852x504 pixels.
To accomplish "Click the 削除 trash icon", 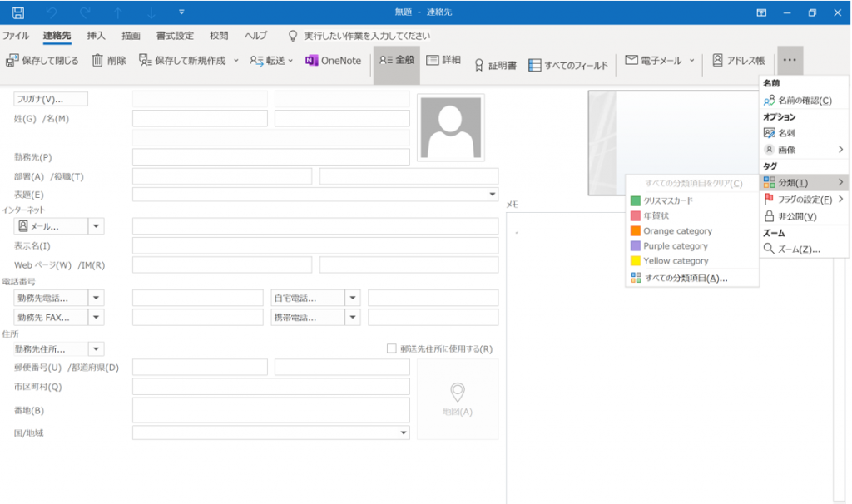I will pos(109,61).
